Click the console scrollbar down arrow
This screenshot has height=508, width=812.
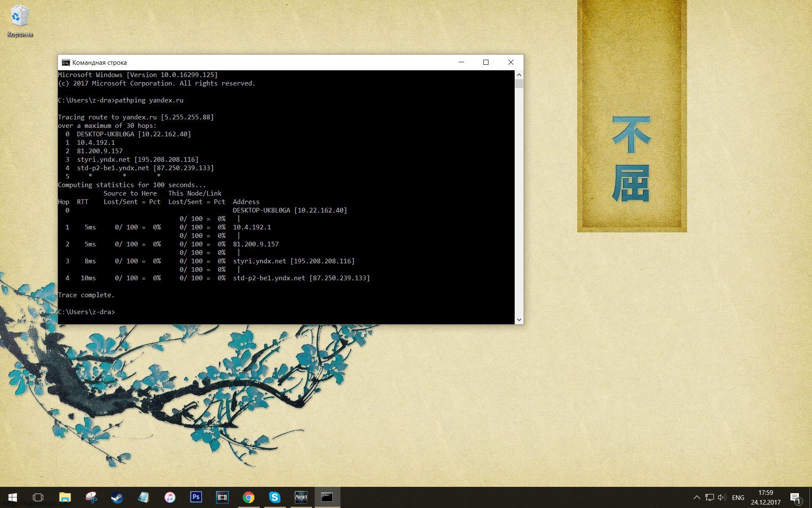(x=519, y=320)
